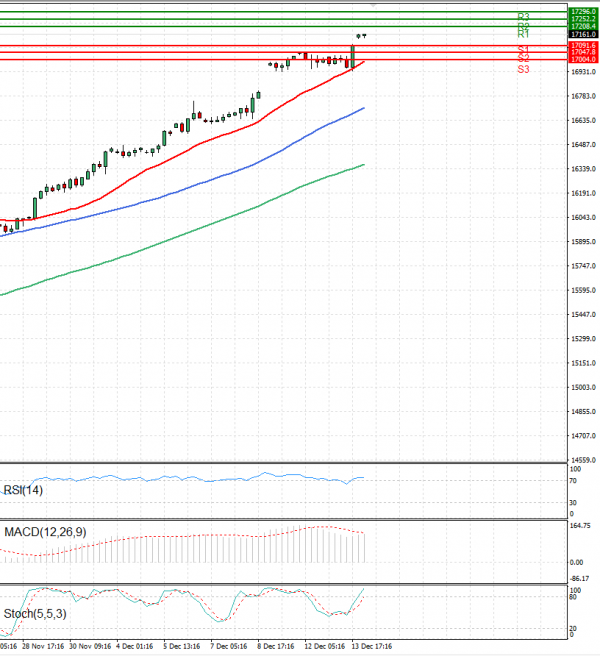Click the -86.17 value on MACD scale

tap(579, 579)
